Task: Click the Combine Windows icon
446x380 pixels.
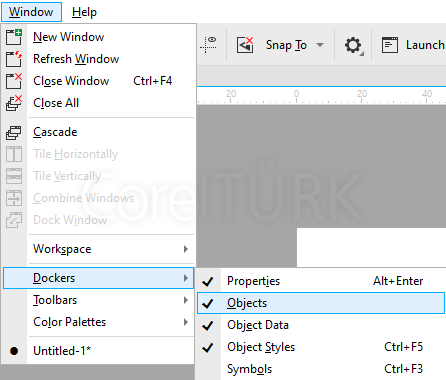Action: (x=14, y=198)
